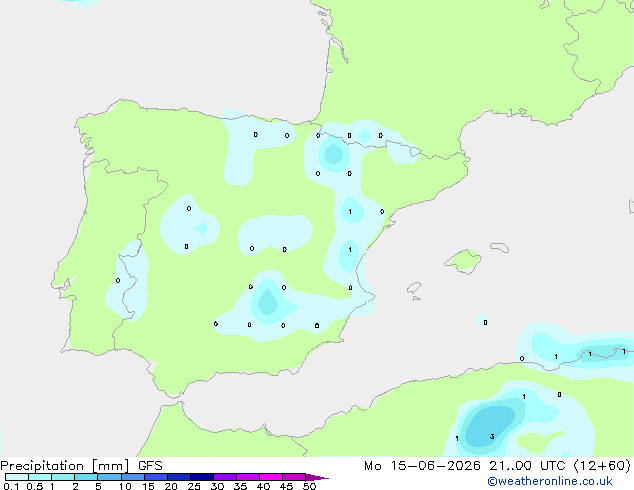Click the 40–45 mm bright magenta swatch
The image size is (634, 490).
pyautogui.click(x=271, y=477)
